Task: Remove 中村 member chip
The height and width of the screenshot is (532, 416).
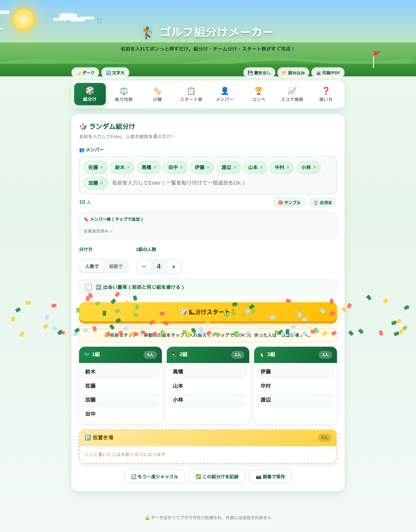Action: pyautogui.click(x=288, y=167)
